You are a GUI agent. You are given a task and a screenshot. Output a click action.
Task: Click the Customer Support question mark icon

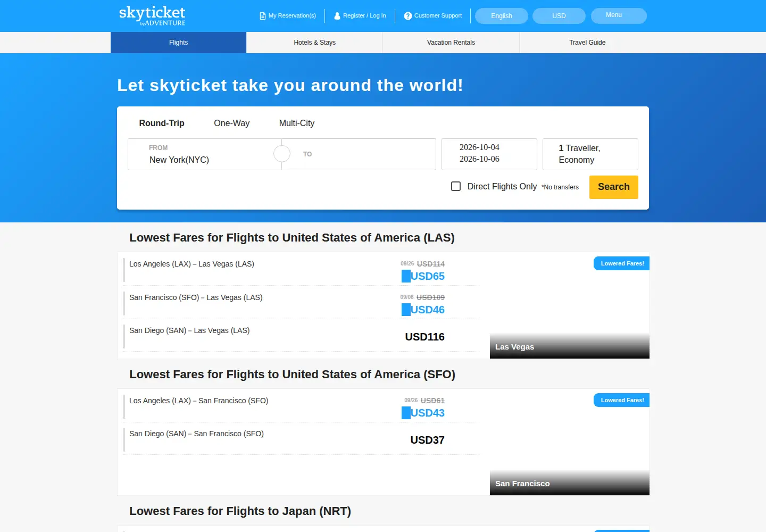coord(408,16)
